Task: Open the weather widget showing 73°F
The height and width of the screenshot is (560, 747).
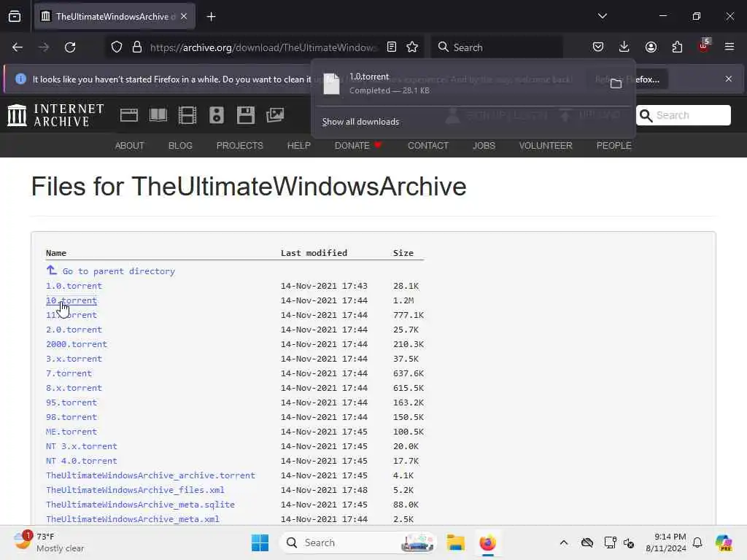Action: pyautogui.click(x=49, y=542)
